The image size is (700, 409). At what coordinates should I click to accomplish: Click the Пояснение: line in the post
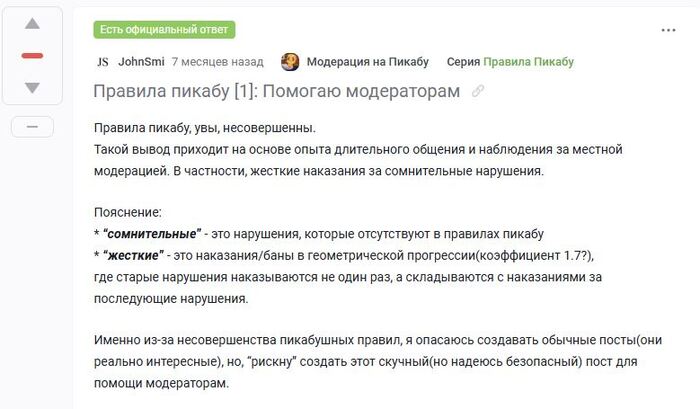point(127,213)
